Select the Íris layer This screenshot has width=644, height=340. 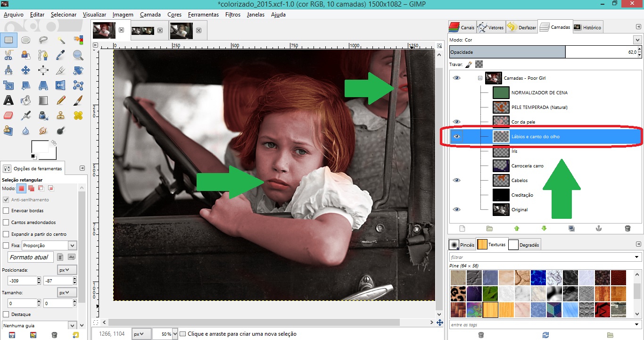click(514, 151)
